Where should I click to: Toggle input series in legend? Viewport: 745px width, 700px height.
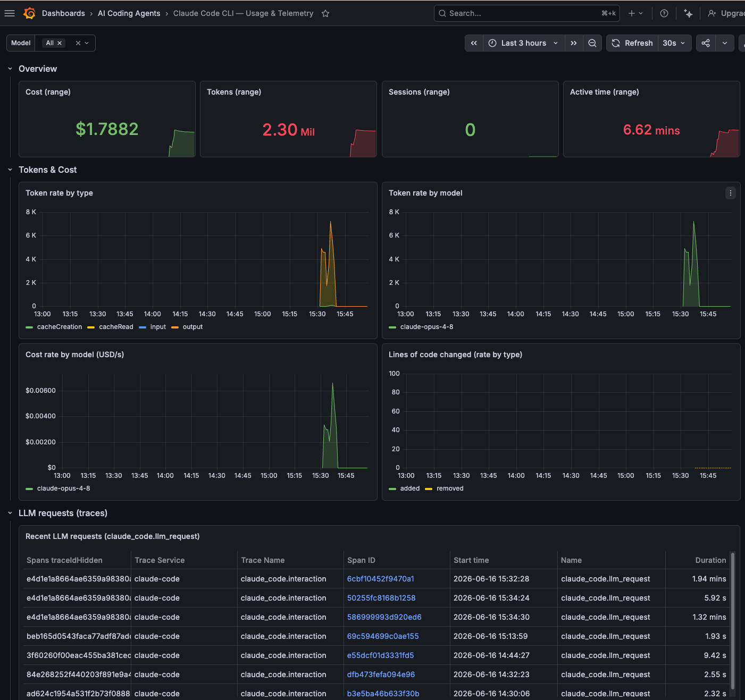[x=158, y=327]
